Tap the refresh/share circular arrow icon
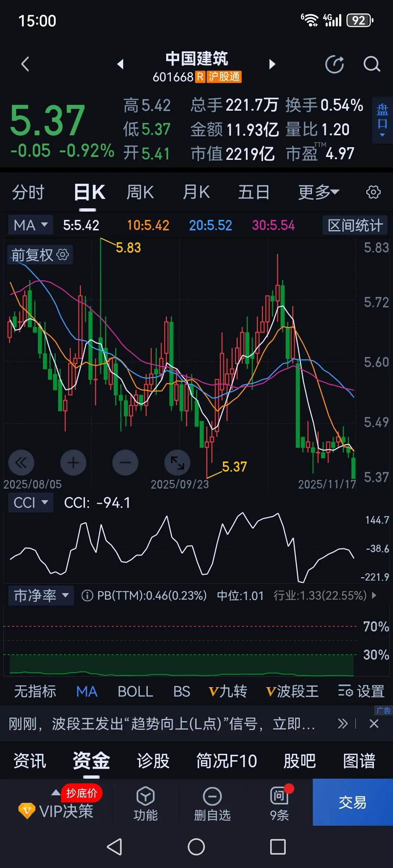Viewport: 393px width, 868px height. pyautogui.click(x=334, y=64)
